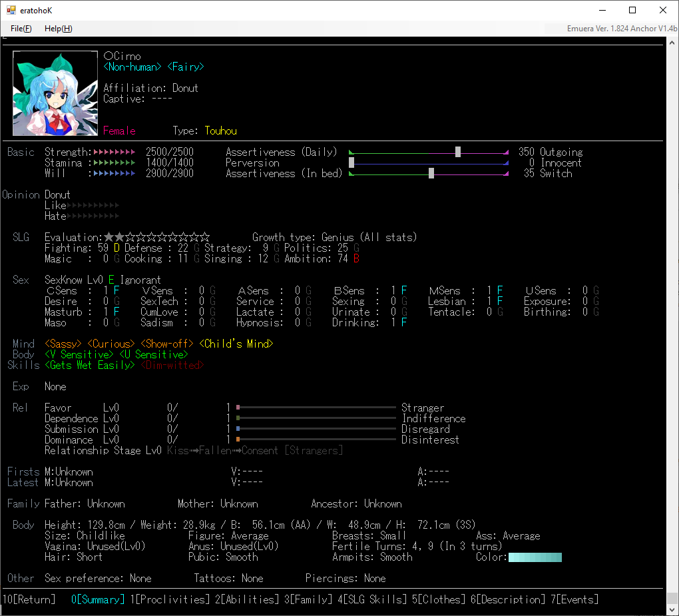
Task: Click 'Fertile Turns: 4, 9' text
Action: pos(383,546)
